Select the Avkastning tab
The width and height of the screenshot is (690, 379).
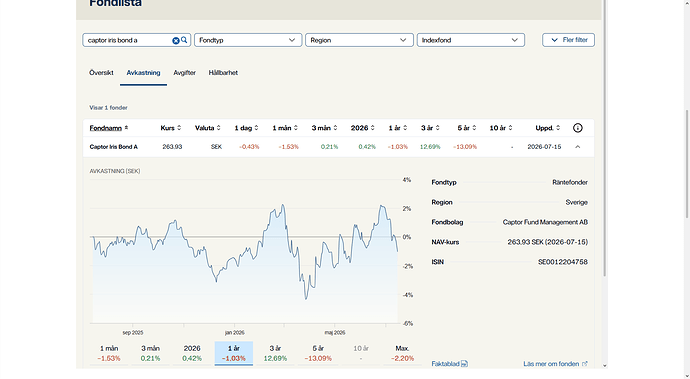(143, 73)
